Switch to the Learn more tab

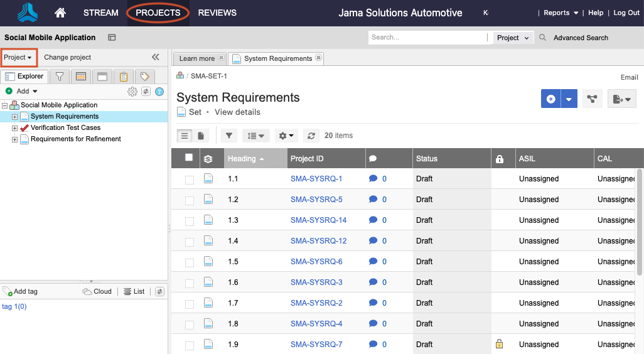[196, 58]
